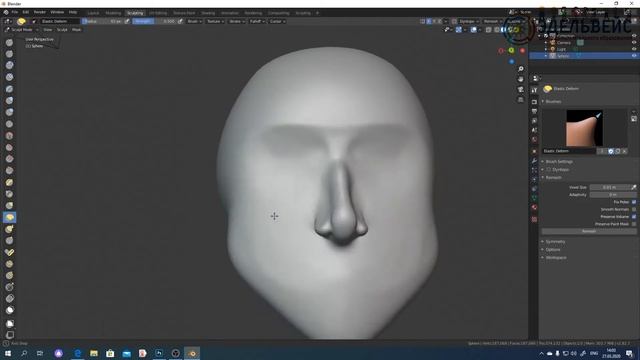Screen dimensions: 640x360
Task: Hide the Camera object in outliner
Action: click(634, 42)
